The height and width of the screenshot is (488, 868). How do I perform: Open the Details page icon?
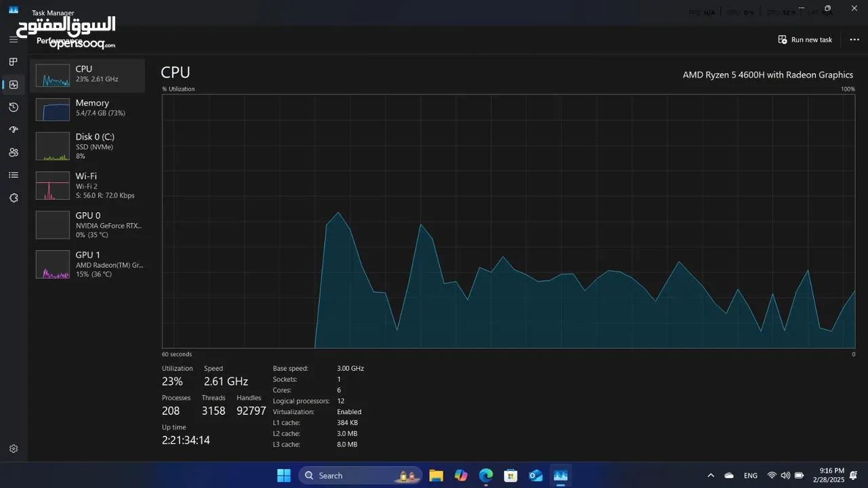(13, 175)
